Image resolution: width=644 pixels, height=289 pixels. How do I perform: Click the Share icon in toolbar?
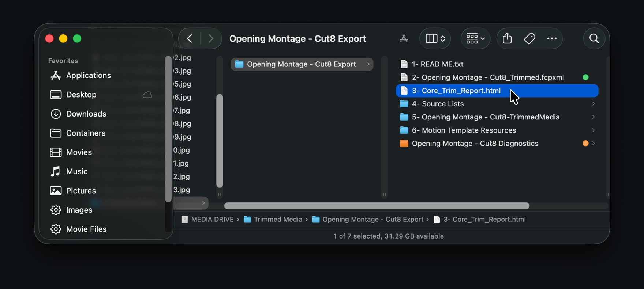(x=507, y=38)
